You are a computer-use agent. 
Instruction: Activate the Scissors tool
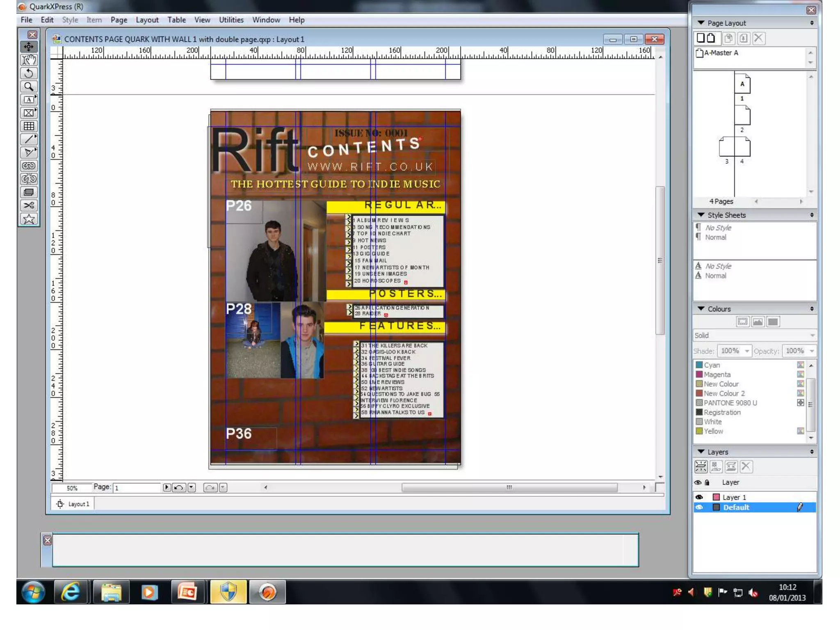pos(29,205)
